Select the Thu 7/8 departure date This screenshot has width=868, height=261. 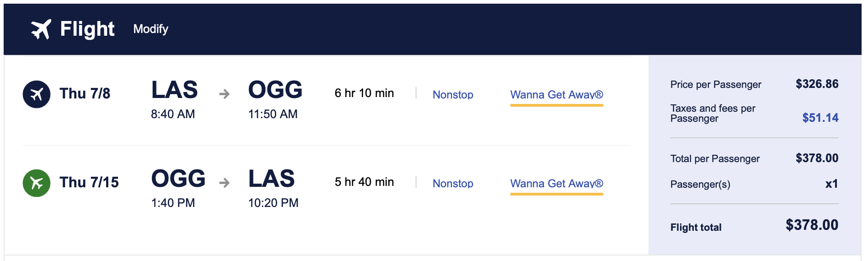click(85, 93)
